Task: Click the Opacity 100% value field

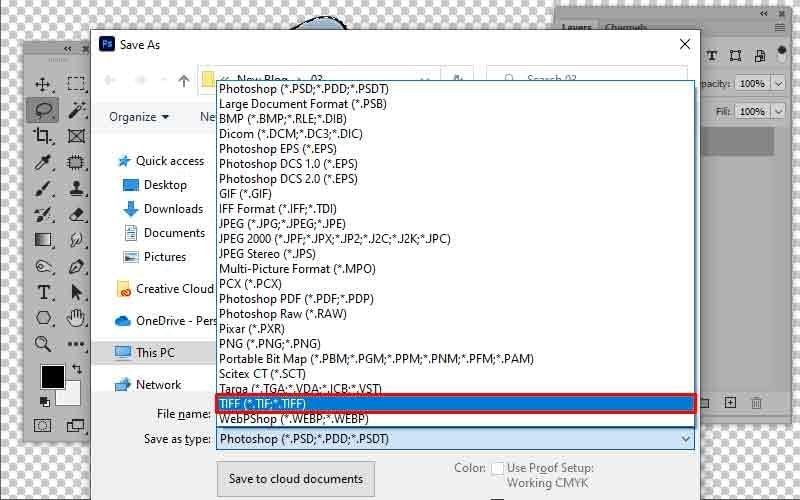Action: [753, 84]
